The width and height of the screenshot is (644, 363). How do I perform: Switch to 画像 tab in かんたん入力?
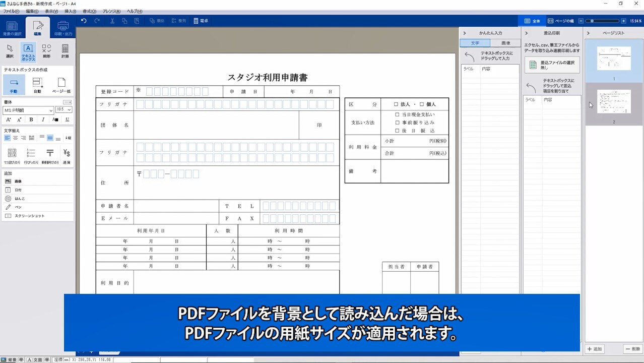pos(505,43)
